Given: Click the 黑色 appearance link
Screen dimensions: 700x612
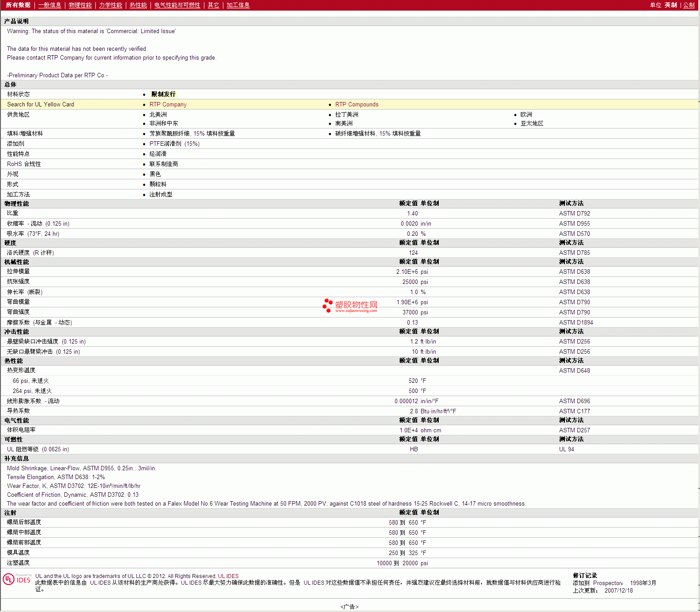Looking at the screenshot, I should point(155,174).
